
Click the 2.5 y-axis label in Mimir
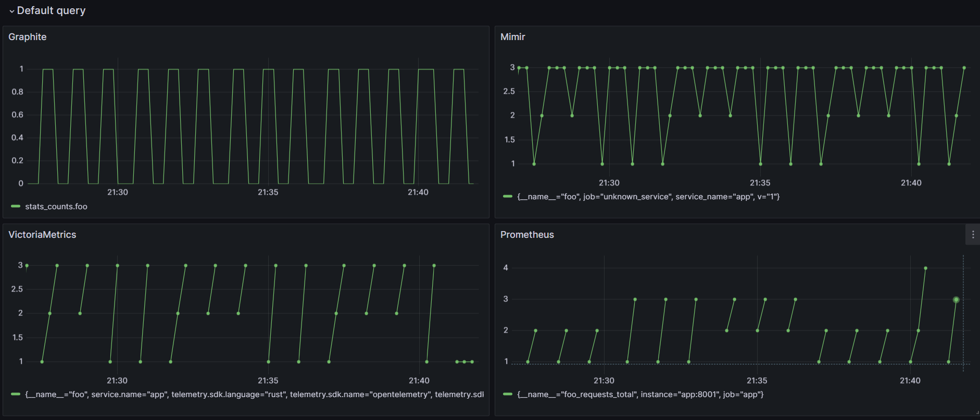pyautogui.click(x=509, y=91)
